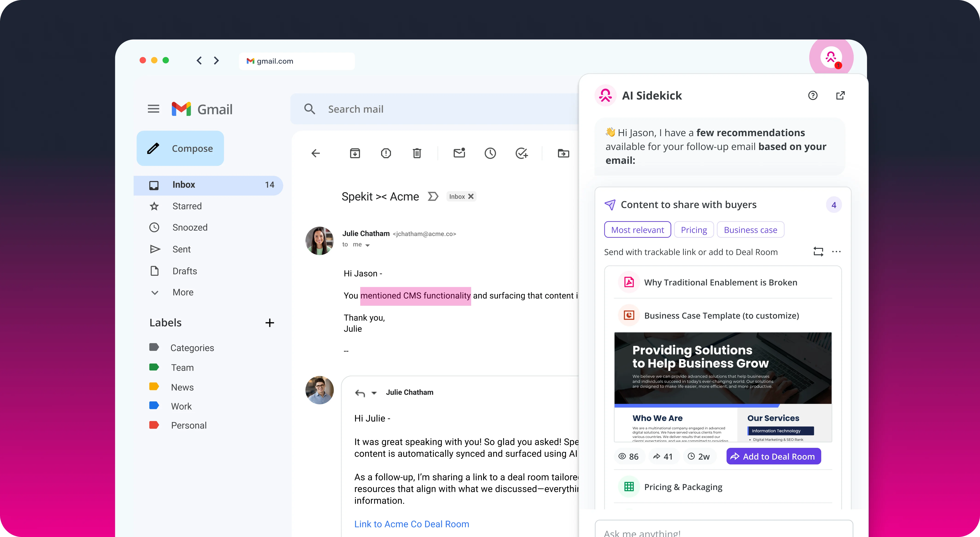Click the 86 views eye stat
Viewport: 980px width, 537px height.
pos(629,456)
